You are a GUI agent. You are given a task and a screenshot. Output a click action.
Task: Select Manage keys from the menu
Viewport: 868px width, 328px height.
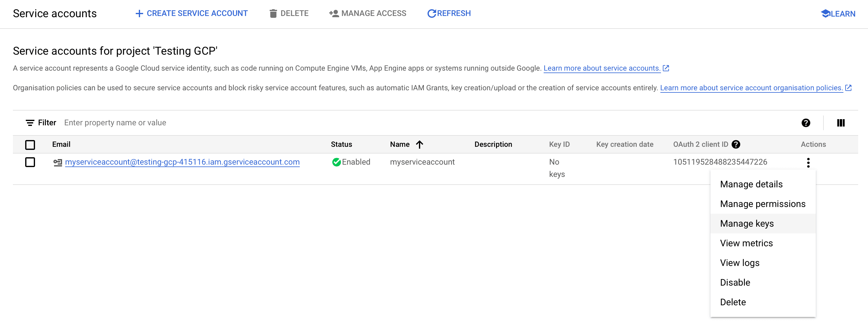coord(747,223)
